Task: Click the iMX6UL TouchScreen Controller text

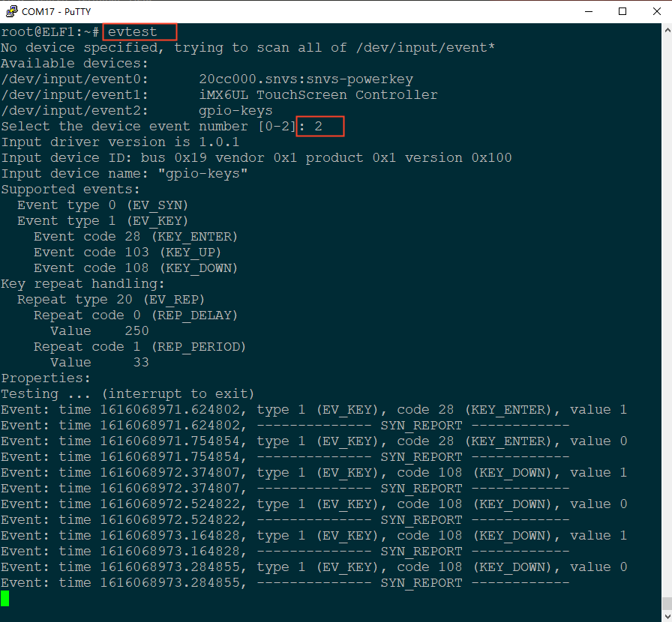Action: click(x=318, y=94)
